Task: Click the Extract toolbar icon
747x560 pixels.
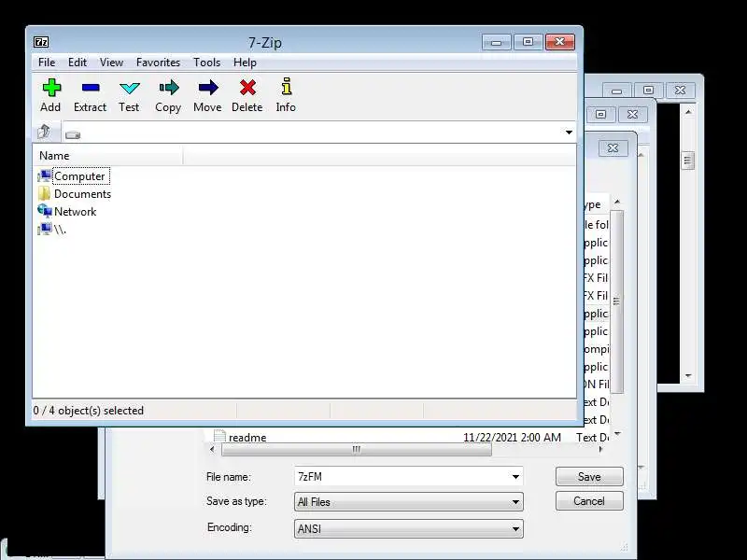Action: (x=90, y=88)
